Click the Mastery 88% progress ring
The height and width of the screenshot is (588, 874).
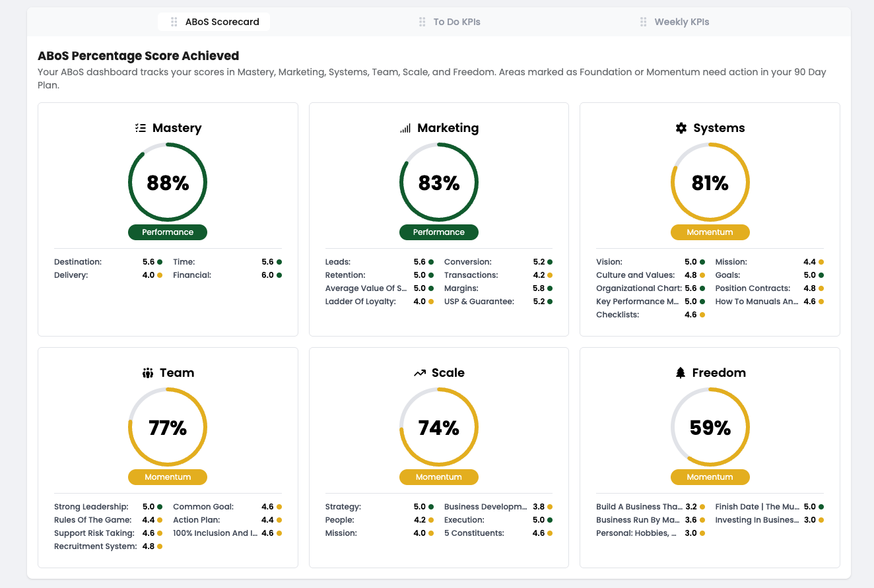[x=168, y=183]
